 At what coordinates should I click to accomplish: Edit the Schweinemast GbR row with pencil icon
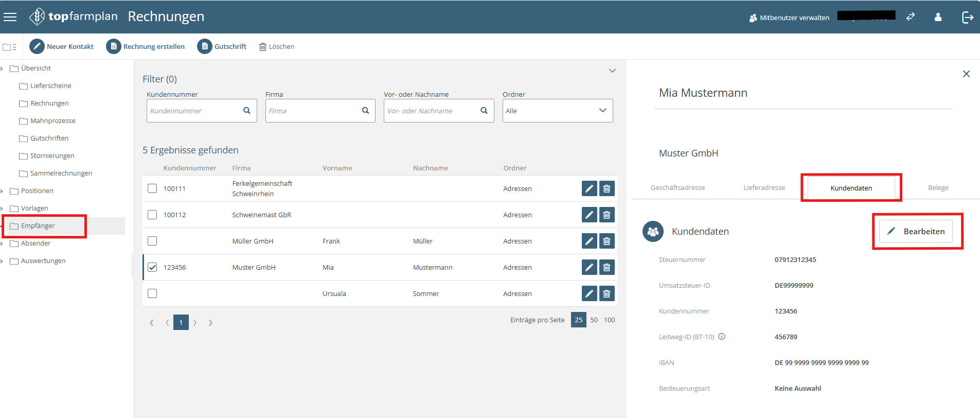click(589, 215)
